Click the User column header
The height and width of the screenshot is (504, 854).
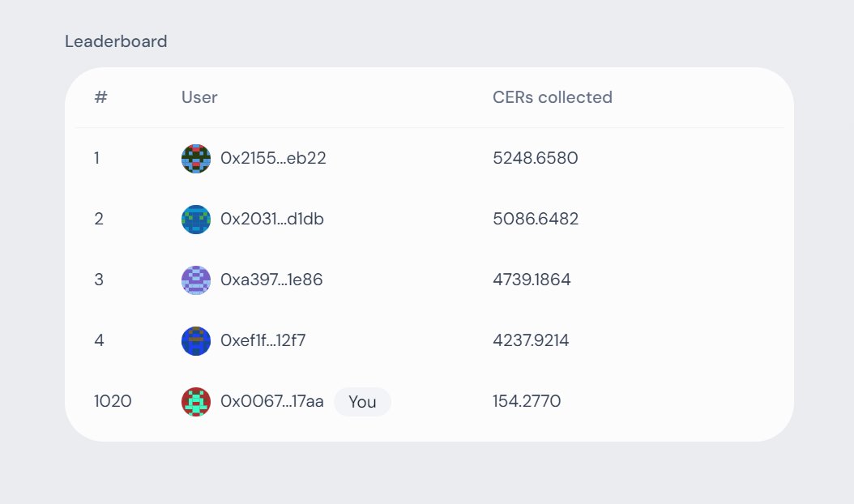[x=199, y=97]
